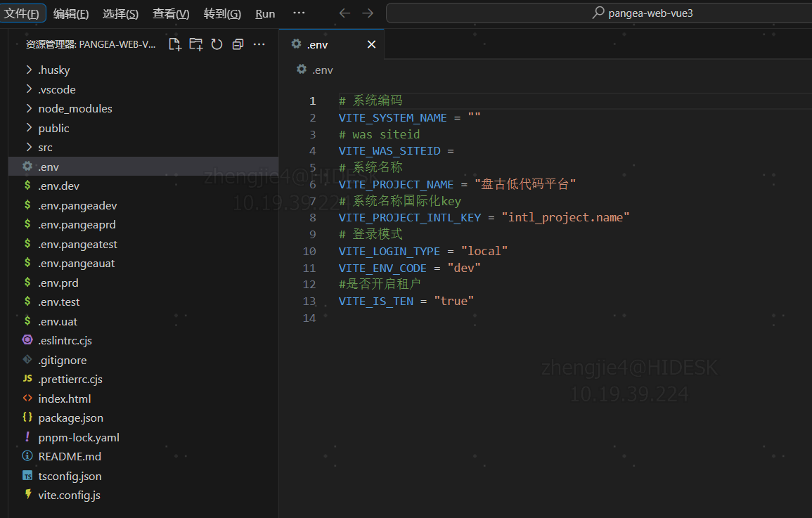This screenshot has width=812, height=518.
Task: Click the "dev" value of VITE_ENV_CODE
Action: pyautogui.click(x=464, y=268)
